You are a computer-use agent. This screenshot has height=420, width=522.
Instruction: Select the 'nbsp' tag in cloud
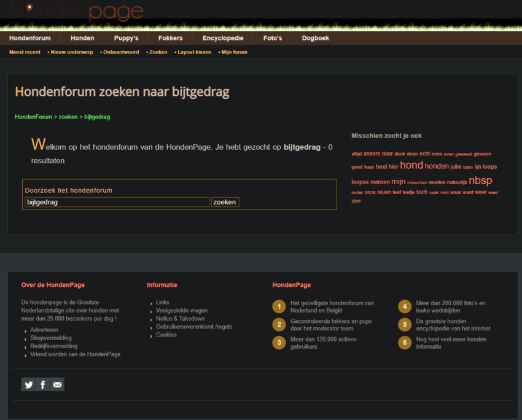[480, 180]
